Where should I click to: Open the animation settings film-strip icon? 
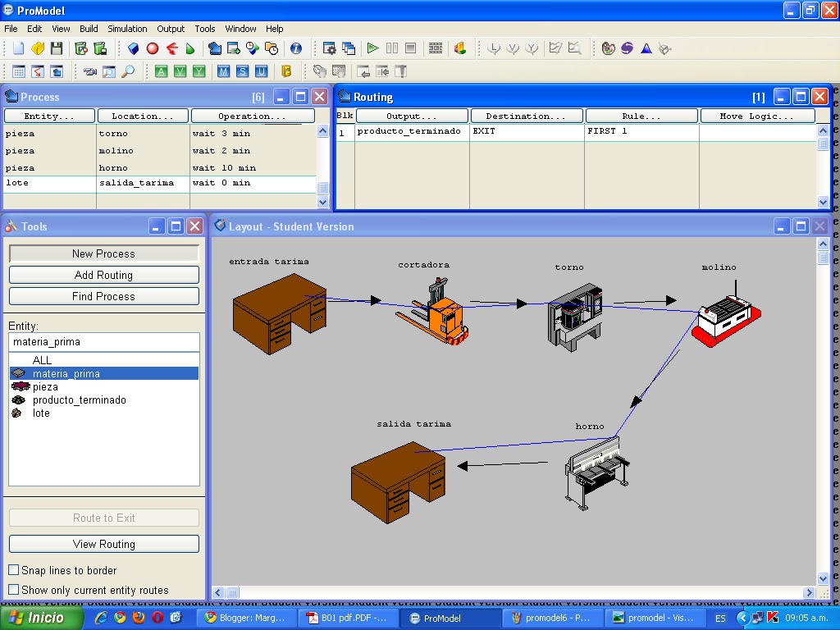pyautogui.click(x=436, y=48)
